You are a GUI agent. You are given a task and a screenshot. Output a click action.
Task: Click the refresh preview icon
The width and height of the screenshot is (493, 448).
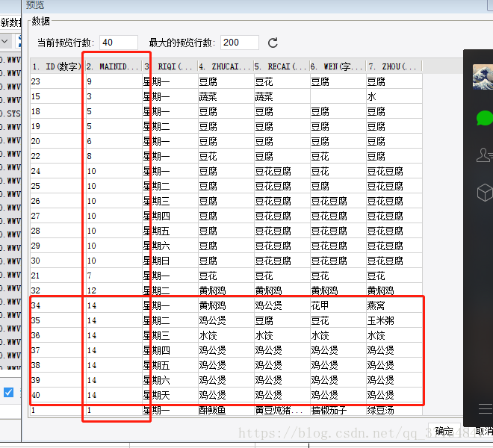pos(273,43)
